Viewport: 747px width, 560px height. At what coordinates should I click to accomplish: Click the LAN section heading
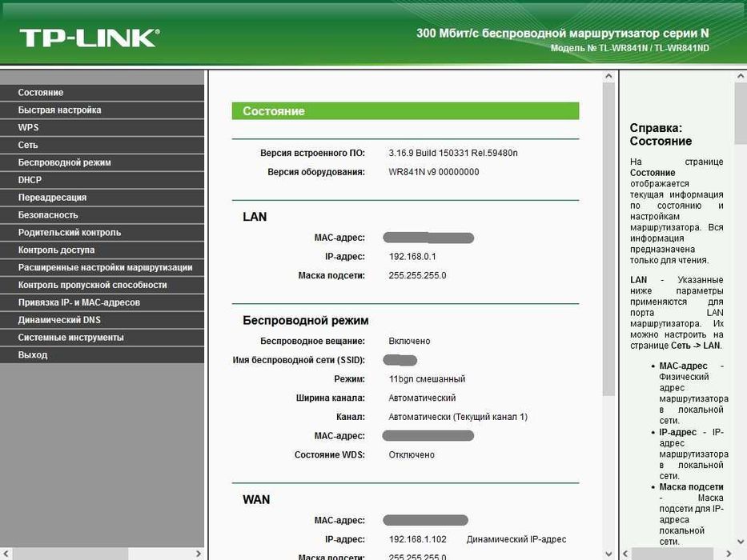(255, 217)
